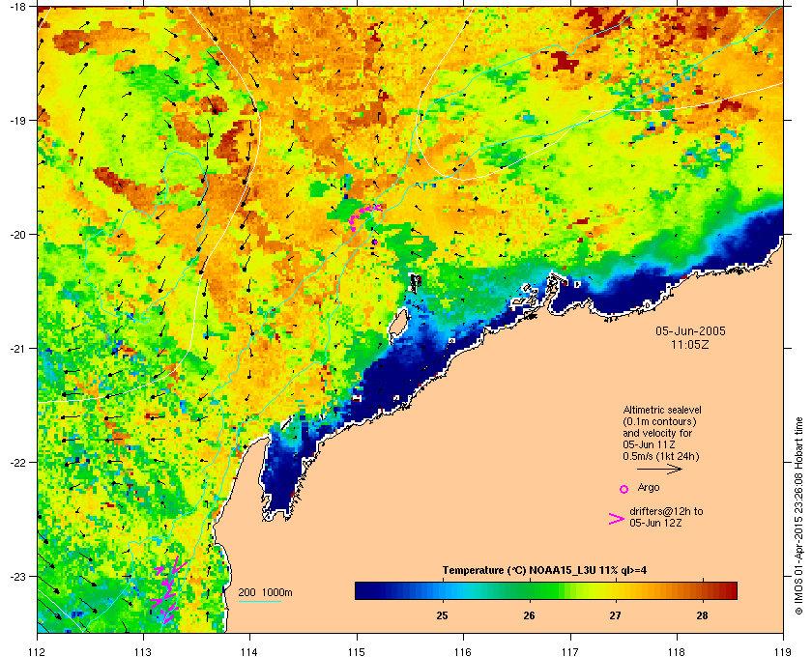The height and width of the screenshot is (657, 812).
Task: Click latitude axis label -20
Action: pyautogui.click(x=18, y=234)
